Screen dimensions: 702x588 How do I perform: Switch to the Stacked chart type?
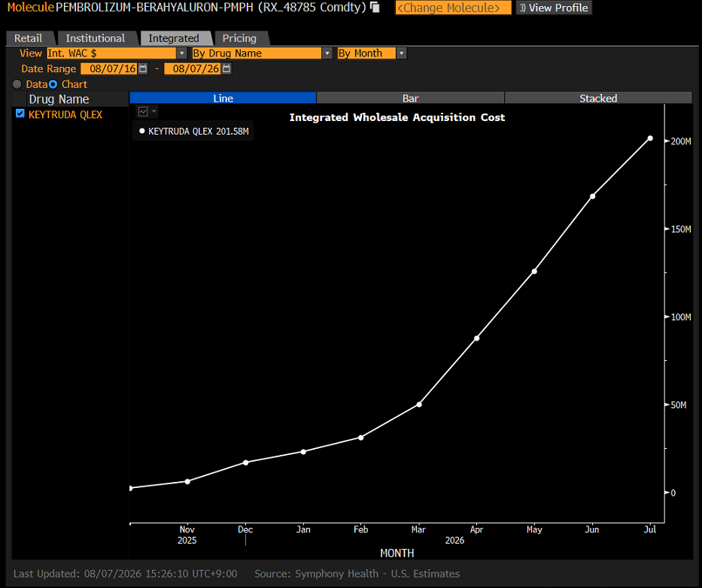click(x=598, y=98)
